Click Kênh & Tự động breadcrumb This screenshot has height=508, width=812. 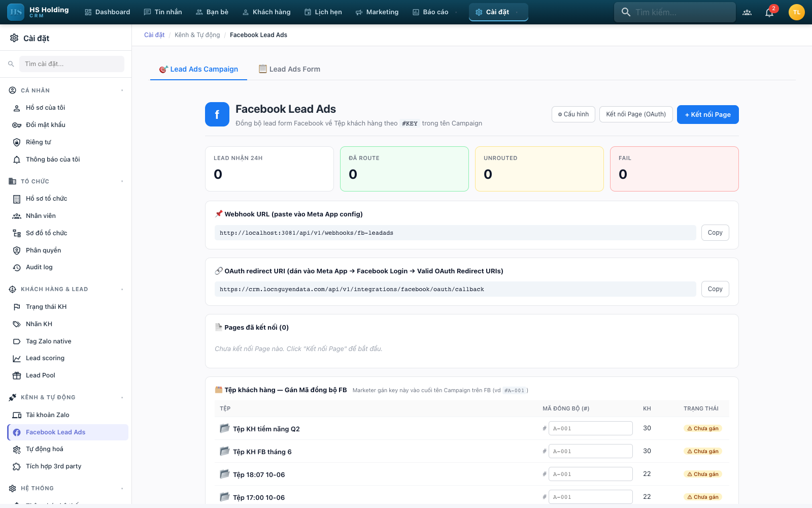197,35
